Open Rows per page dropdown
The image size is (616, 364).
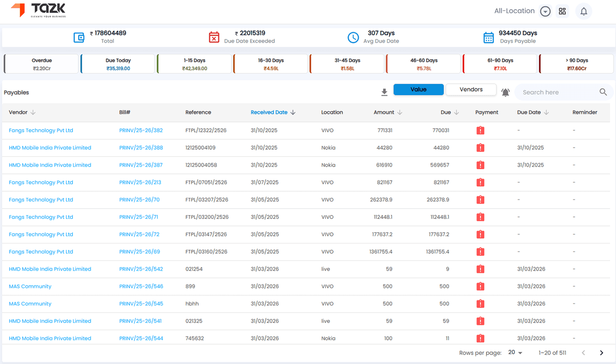[x=515, y=353]
